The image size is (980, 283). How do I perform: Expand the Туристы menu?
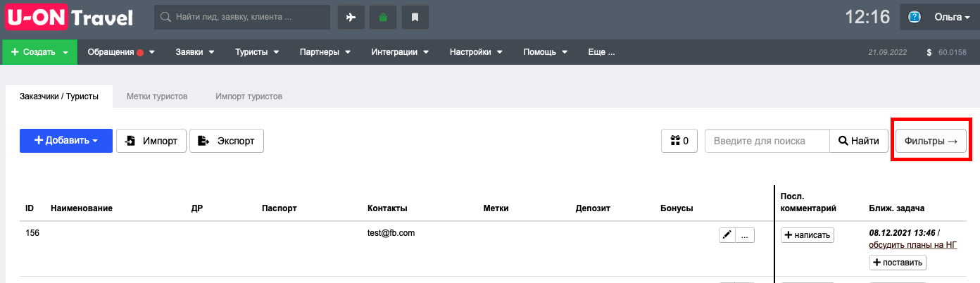pos(258,52)
